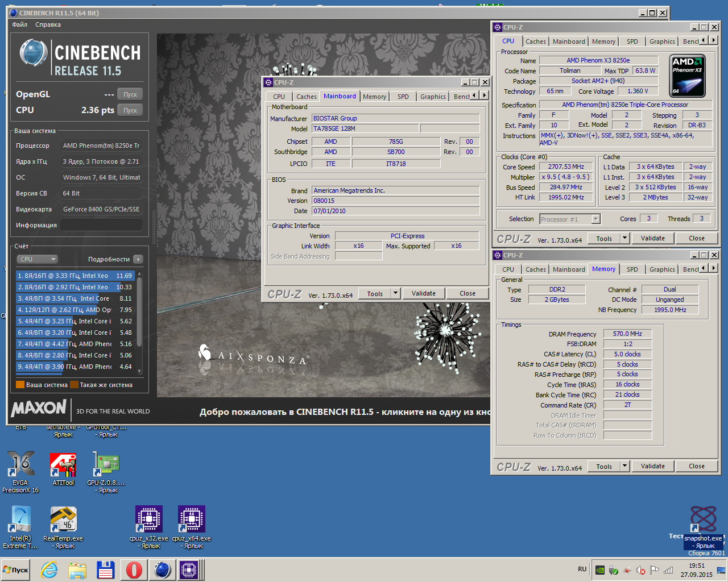Open Windows Explorer folder on taskbar
The width and height of the screenshot is (728, 582).
click(77, 570)
